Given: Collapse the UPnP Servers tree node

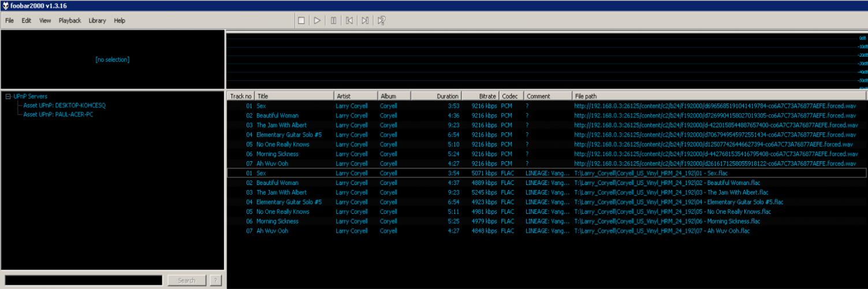Looking at the screenshot, I should 8,97.
